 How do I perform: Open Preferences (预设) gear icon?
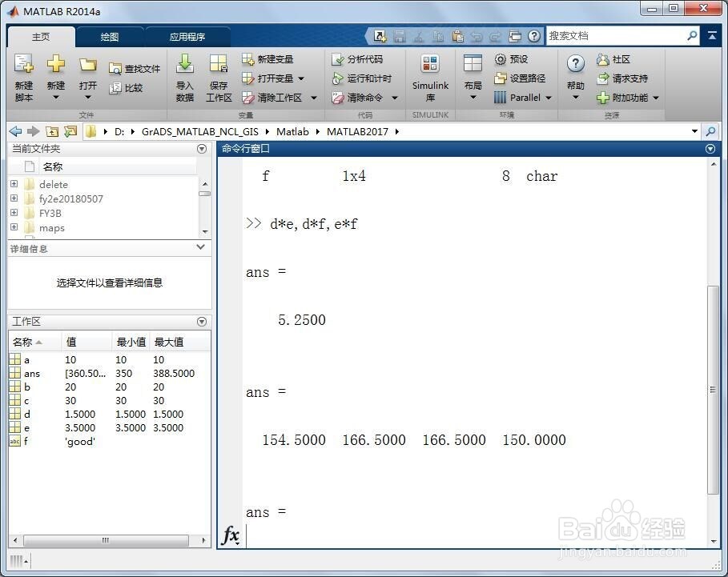tap(500, 59)
